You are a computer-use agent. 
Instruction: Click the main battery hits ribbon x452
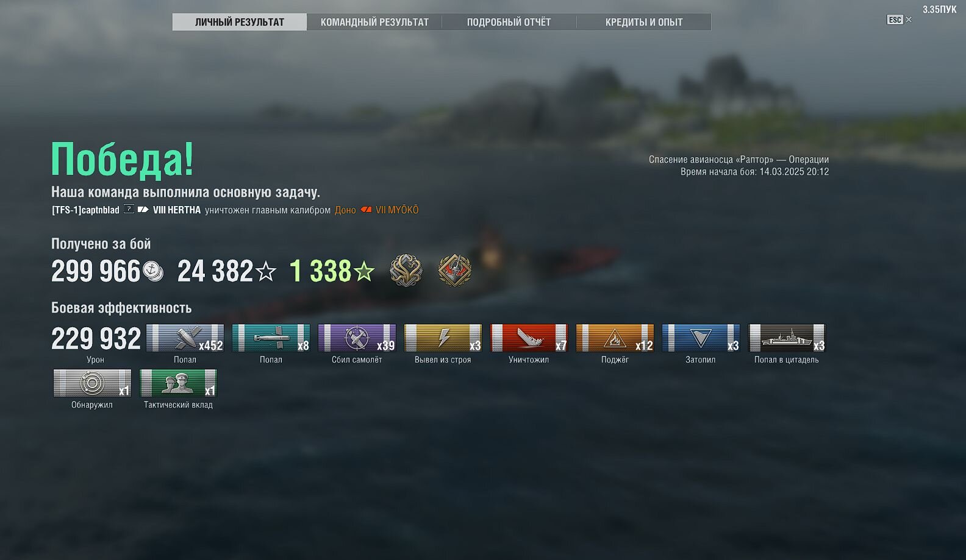pyautogui.click(x=185, y=338)
